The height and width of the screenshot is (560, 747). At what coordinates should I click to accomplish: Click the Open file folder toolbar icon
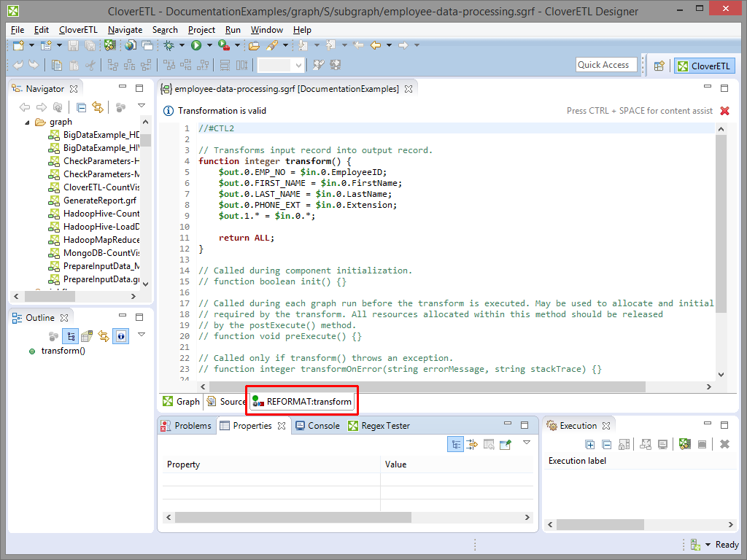[254, 45]
